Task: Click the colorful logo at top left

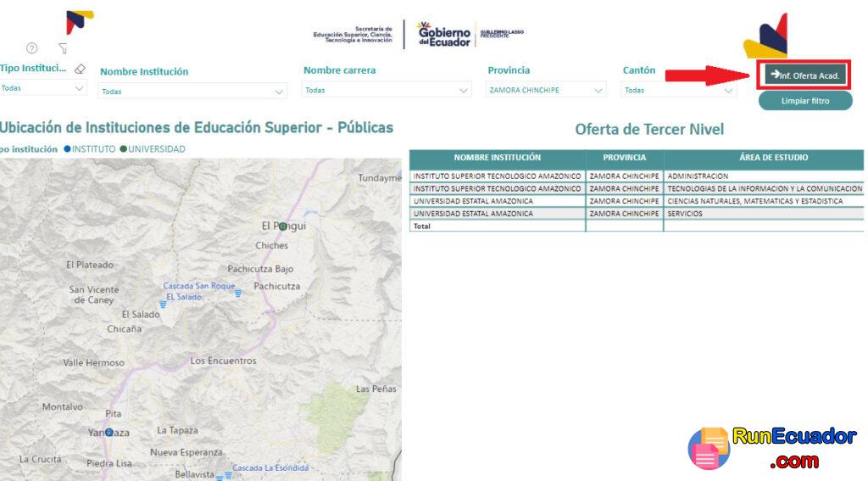Action: point(80,22)
